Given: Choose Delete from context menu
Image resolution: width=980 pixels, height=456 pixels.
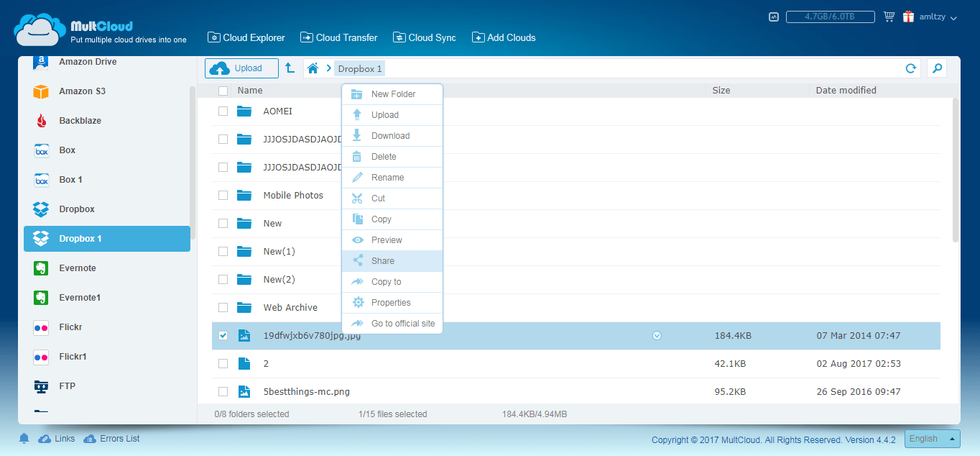Looking at the screenshot, I should click(x=392, y=157).
